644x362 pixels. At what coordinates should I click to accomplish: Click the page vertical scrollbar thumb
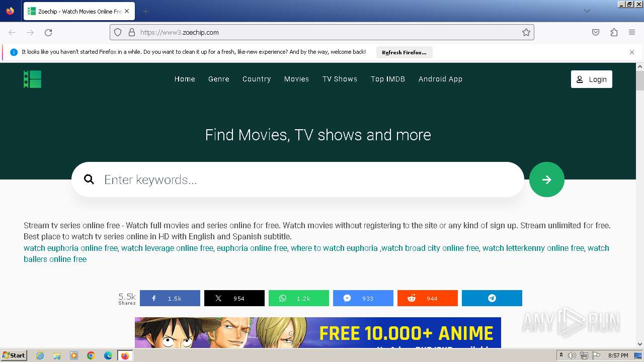640,80
